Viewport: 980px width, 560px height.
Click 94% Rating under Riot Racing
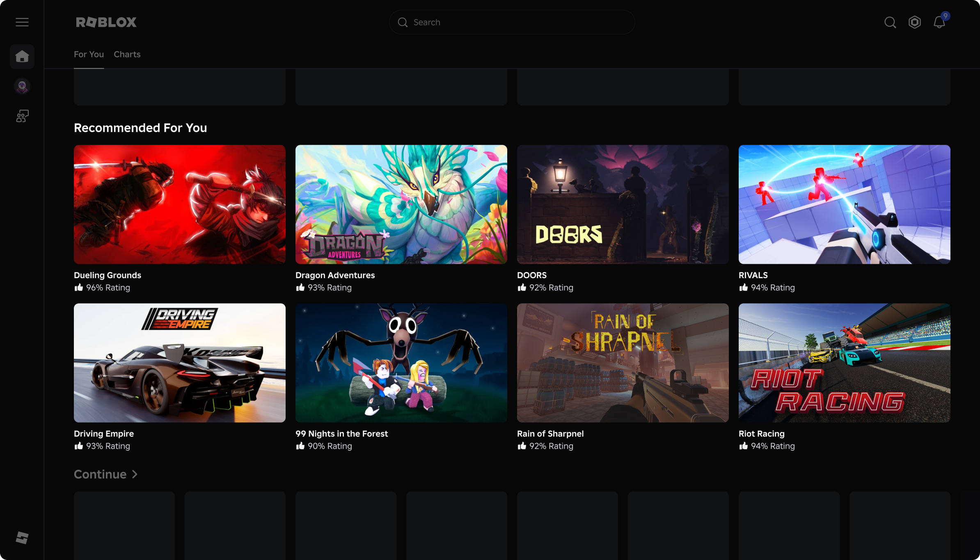click(x=773, y=446)
